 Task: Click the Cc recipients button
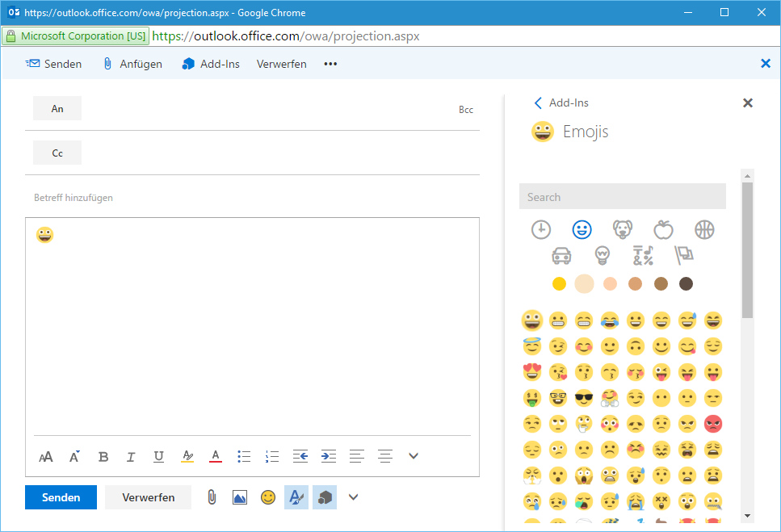[57, 153]
